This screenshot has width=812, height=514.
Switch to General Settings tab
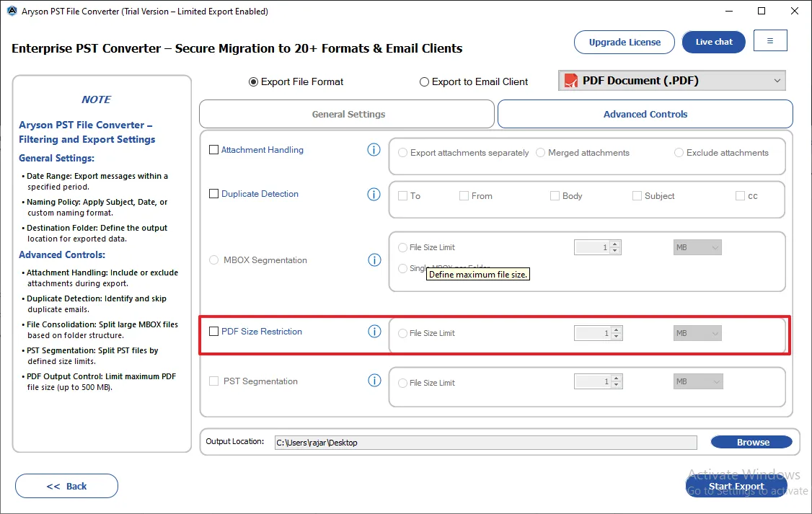click(347, 114)
